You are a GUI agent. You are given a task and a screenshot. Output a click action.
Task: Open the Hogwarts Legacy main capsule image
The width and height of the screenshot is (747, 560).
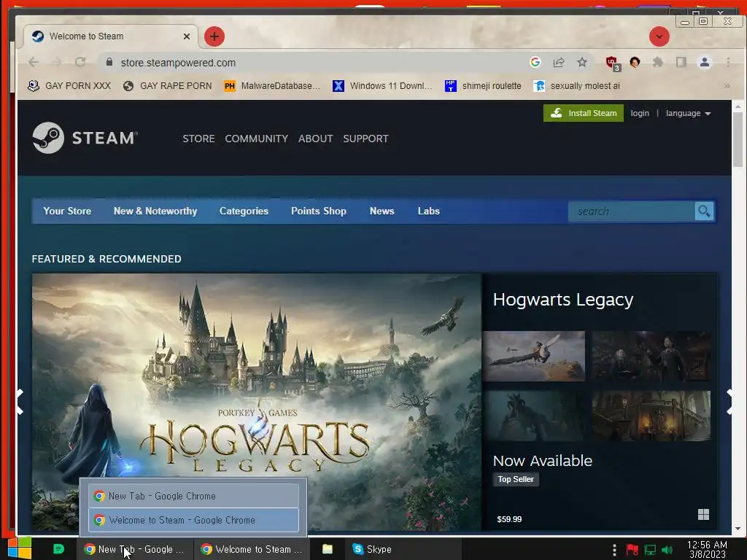(x=257, y=402)
